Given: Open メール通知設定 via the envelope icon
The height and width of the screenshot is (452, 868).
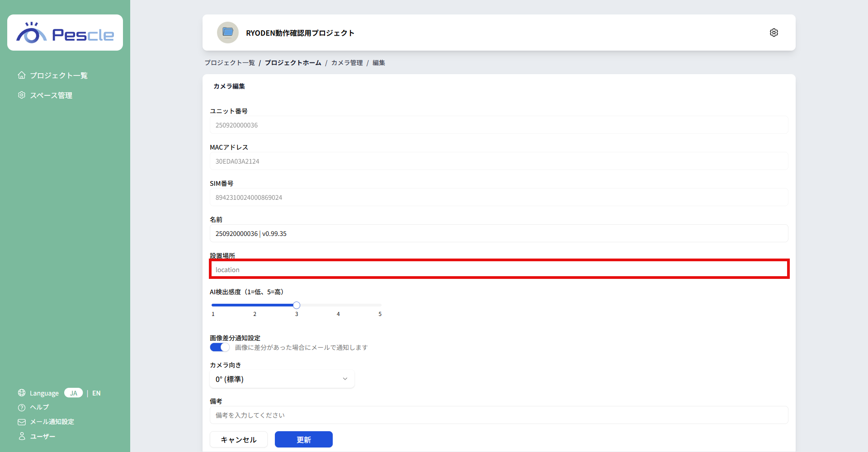Looking at the screenshot, I should 21,422.
